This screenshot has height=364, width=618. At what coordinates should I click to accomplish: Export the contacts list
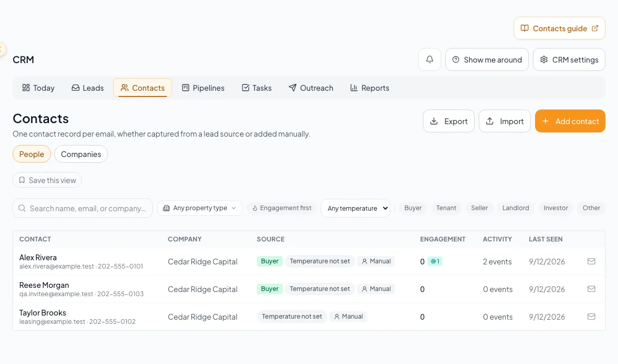coord(449,121)
